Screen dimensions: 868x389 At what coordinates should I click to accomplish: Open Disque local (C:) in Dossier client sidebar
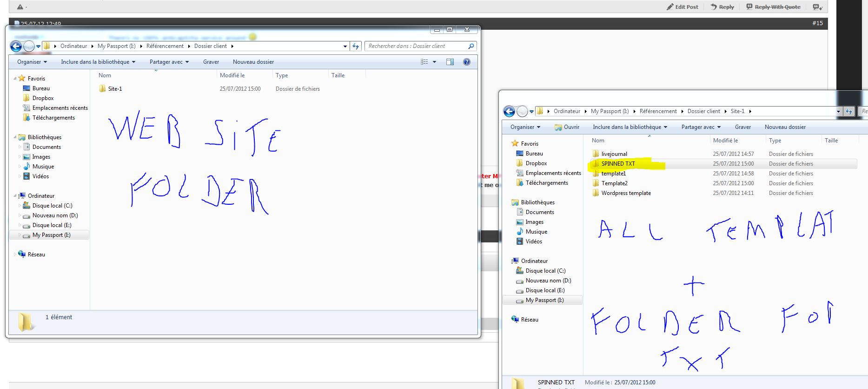click(x=47, y=206)
